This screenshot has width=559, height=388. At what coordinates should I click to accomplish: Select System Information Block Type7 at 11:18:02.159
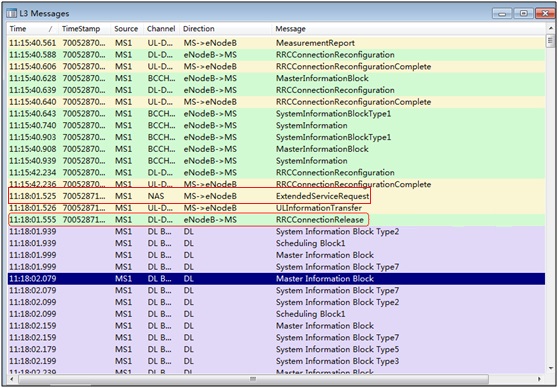coord(276,337)
